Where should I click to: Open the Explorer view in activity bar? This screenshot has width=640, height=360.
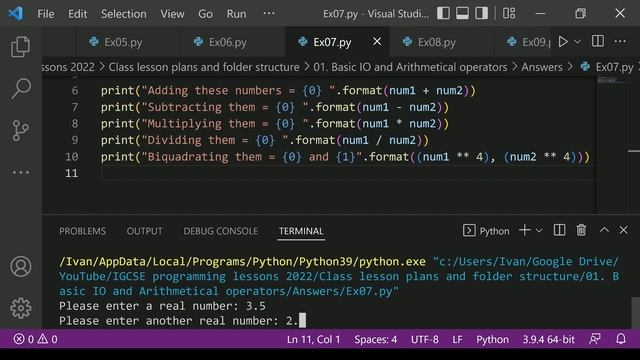click(20, 46)
